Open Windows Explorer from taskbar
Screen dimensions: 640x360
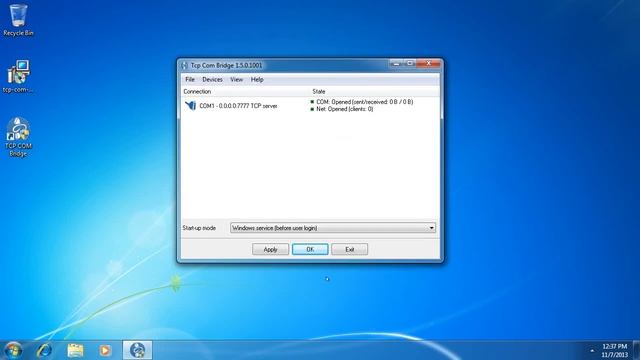pos(75,350)
